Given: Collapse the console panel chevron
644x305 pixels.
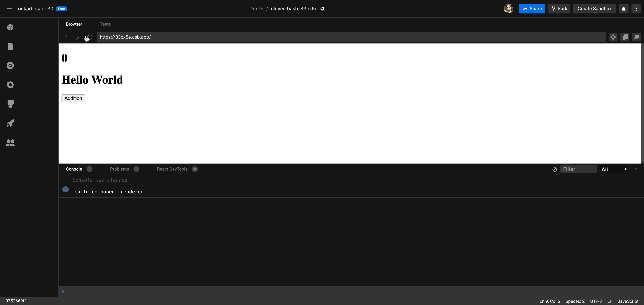Looking at the screenshot, I should [636, 169].
